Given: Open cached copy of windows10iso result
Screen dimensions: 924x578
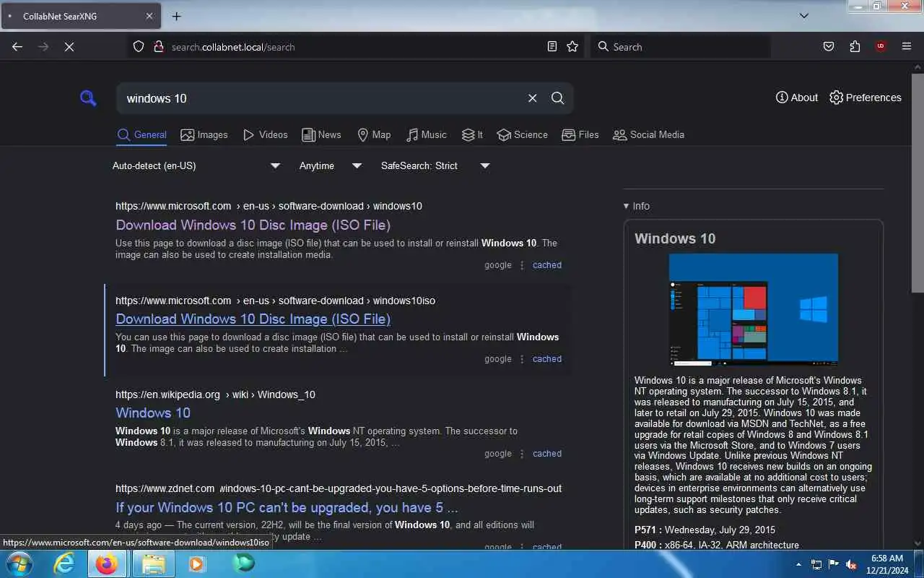Looking at the screenshot, I should (547, 359).
